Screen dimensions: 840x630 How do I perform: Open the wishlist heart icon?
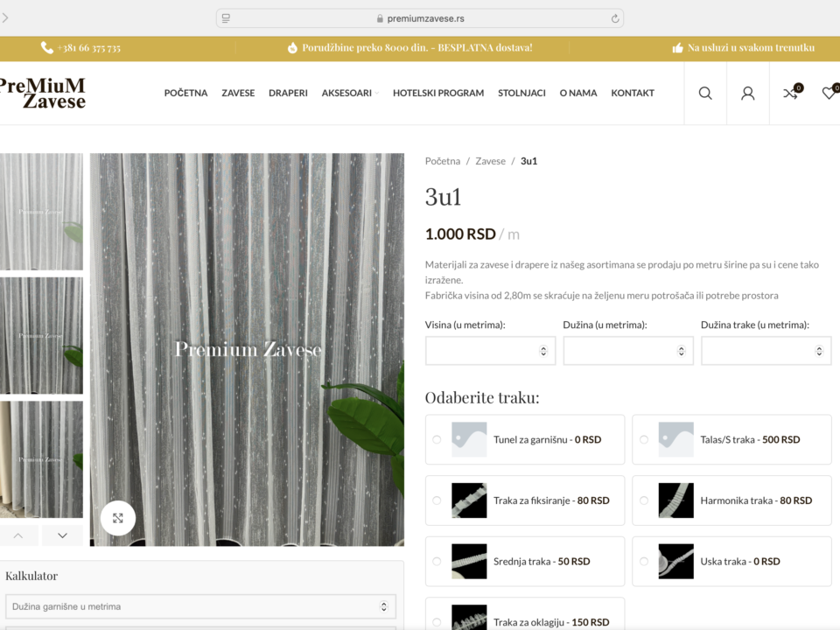pos(829,94)
